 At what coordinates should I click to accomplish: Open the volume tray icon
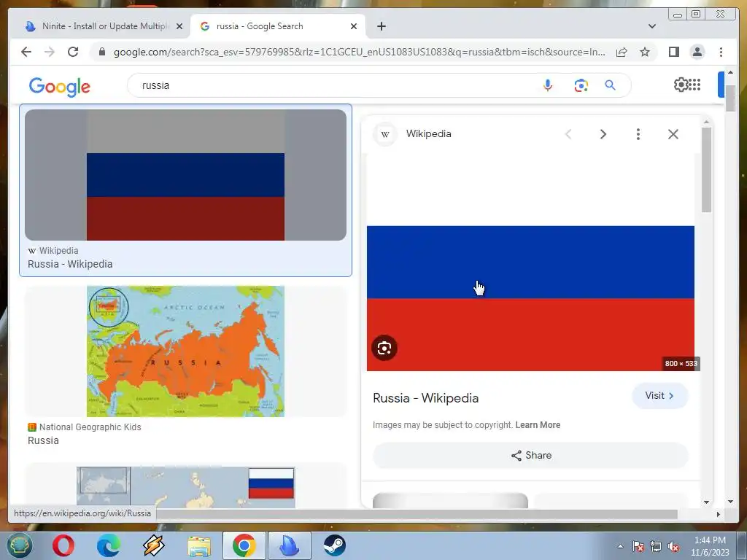673,547
